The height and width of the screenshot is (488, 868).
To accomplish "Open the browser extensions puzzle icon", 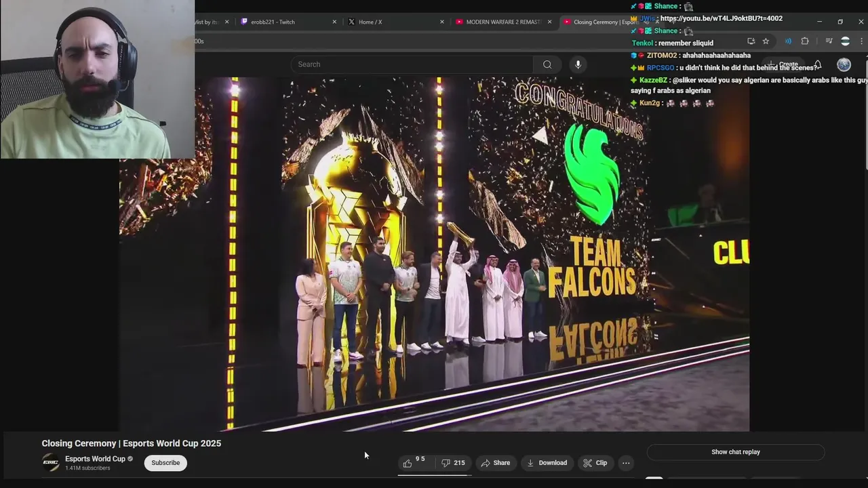I will point(805,41).
